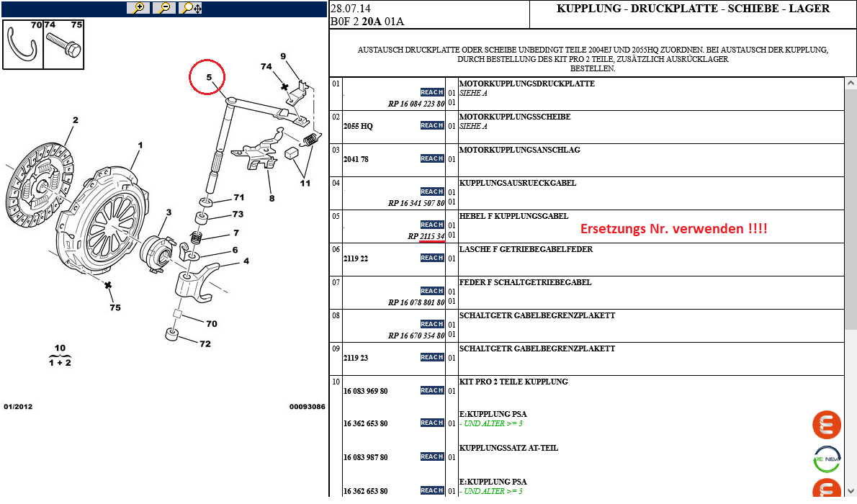Click underlined replacement number RP 2115 34
The width and height of the screenshot is (857, 504).
tap(426, 236)
